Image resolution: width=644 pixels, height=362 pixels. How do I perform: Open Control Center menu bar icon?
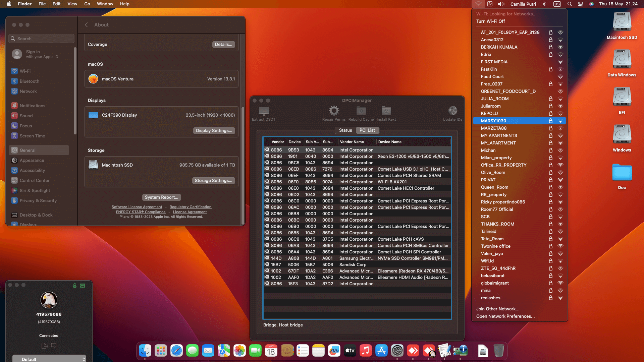tap(581, 4)
